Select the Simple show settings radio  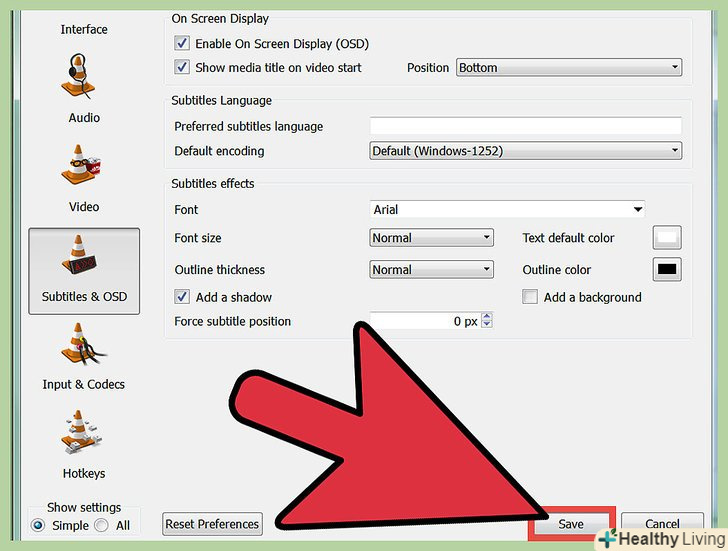pyautogui.click(x=38, y=525)
